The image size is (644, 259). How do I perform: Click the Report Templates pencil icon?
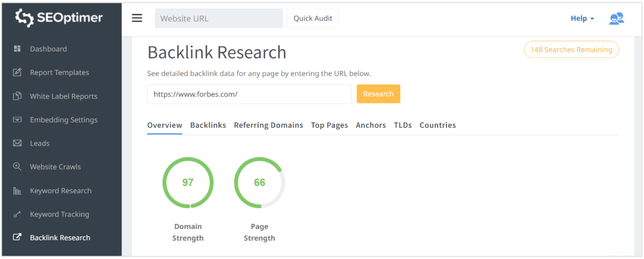tap(17, 72)
